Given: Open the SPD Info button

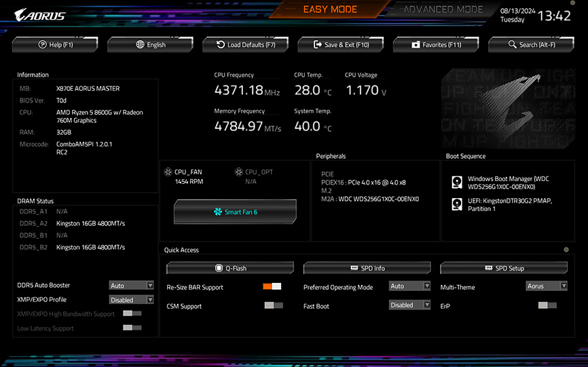Looking at the screenshot, I should [x=367, y=268].
